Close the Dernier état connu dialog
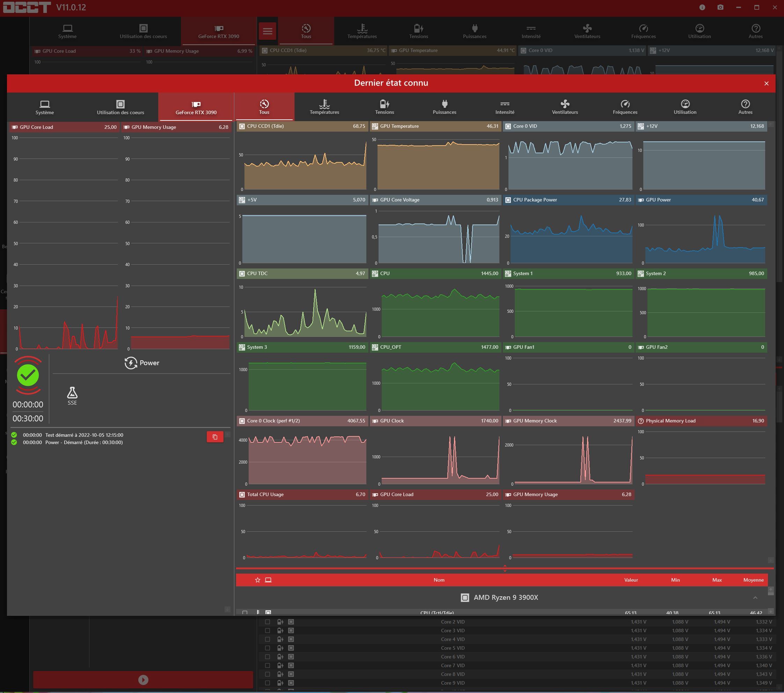 pyautogui.click(x=766, y=83)
